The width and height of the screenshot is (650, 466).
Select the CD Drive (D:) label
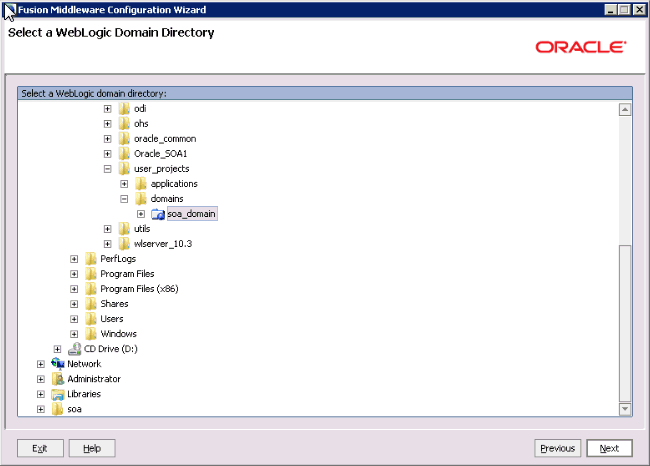111,349
